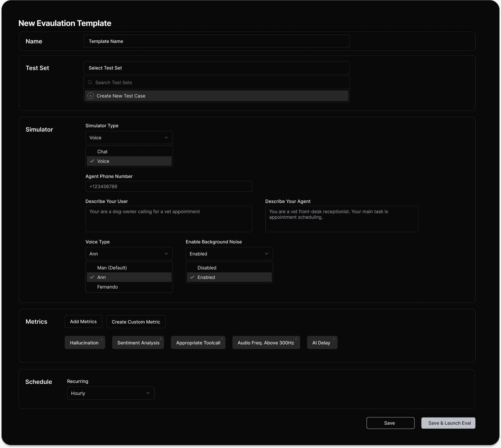Remove the Sentiment Analysis metric chip
This screenshot has height=448, width=501.
pyautogui.click(x=161, y=339)
